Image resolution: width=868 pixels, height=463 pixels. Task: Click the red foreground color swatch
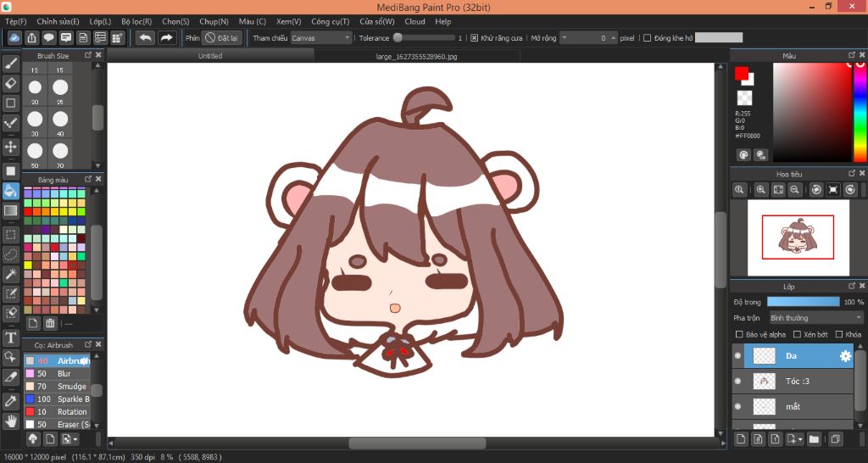click(x=742, y=74)
